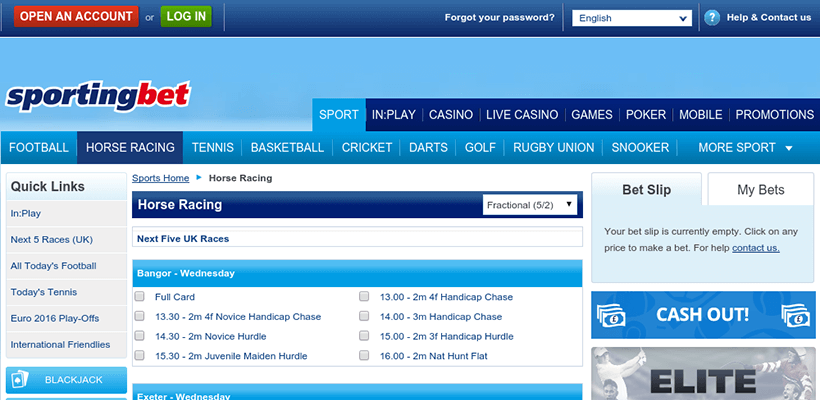Screen dimensions: 820x400
Task: Click the Blackjack cards icon
Action: [19, 380]
